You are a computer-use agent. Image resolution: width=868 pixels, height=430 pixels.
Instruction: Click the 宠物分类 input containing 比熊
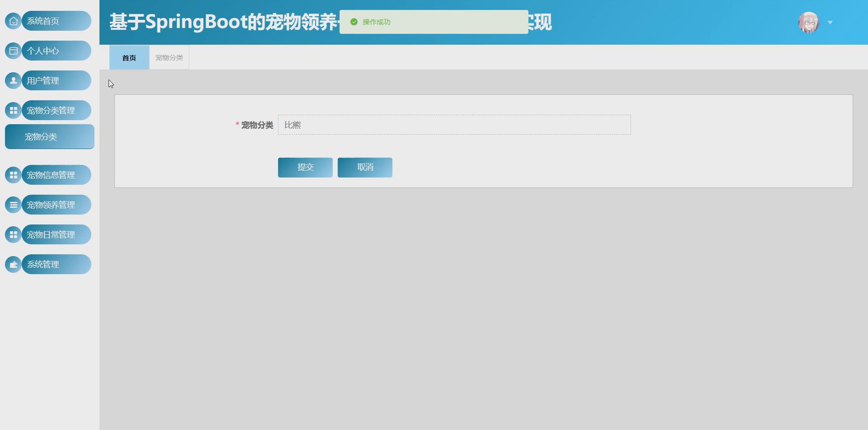click(454, 125)
